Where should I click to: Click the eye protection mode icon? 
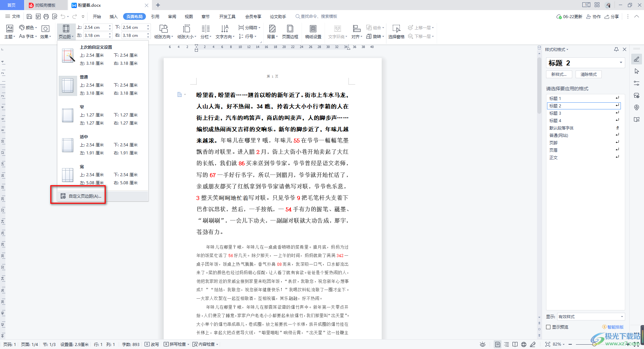click(483, 344)
